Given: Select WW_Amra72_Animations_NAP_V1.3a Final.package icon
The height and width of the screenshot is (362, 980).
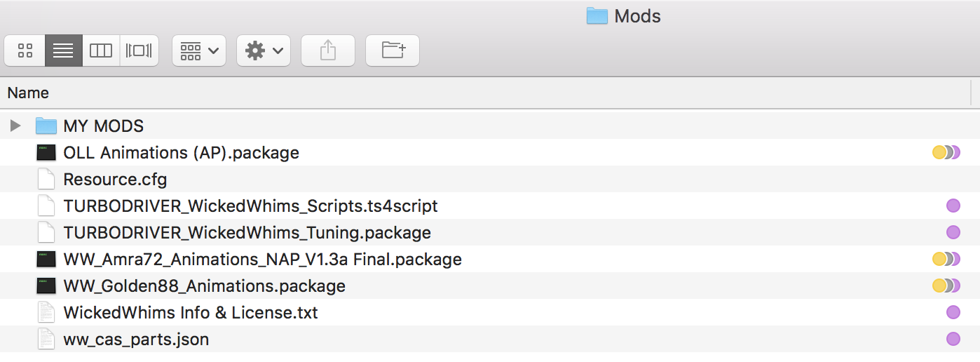Looking at the screenshot, I should coord(46,260).
